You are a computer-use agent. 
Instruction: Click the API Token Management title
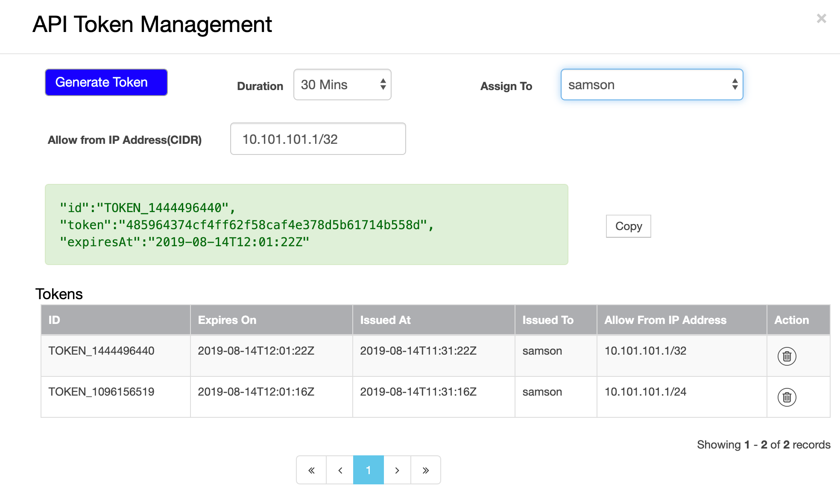point(152,24)
